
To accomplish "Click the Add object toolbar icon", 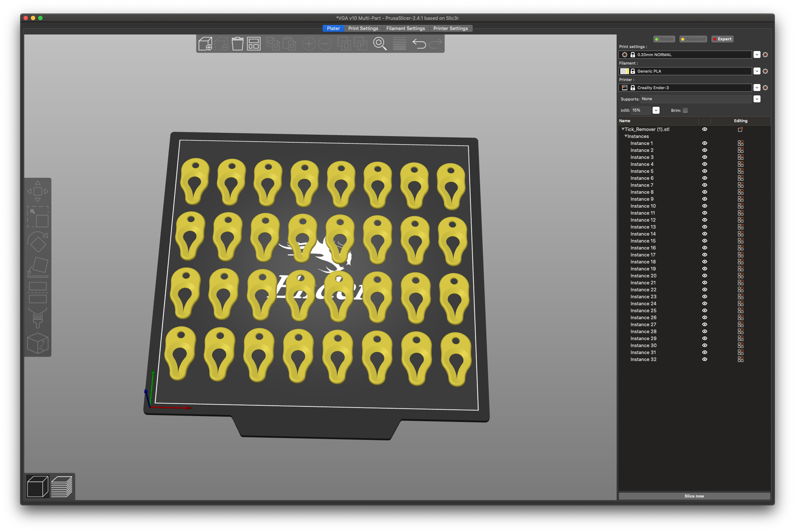I will [205, 44].
